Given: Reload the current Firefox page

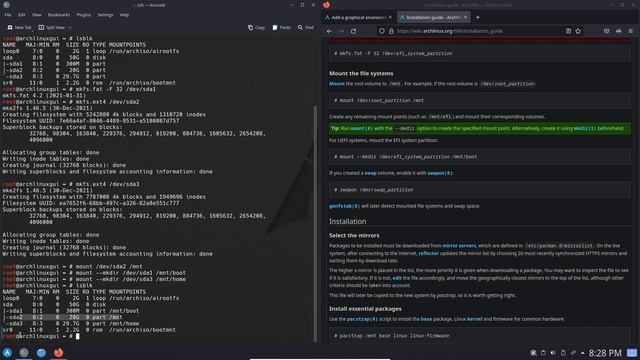Looking at the screenshot, I should click(x=353, y=31).
